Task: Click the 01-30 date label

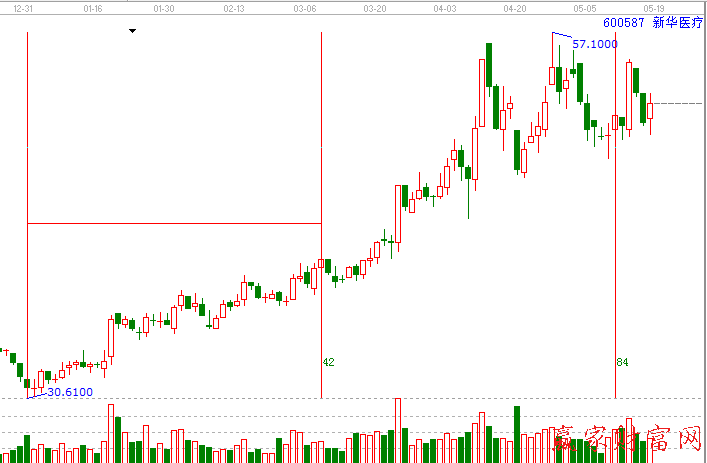Action: coord(164,8)
